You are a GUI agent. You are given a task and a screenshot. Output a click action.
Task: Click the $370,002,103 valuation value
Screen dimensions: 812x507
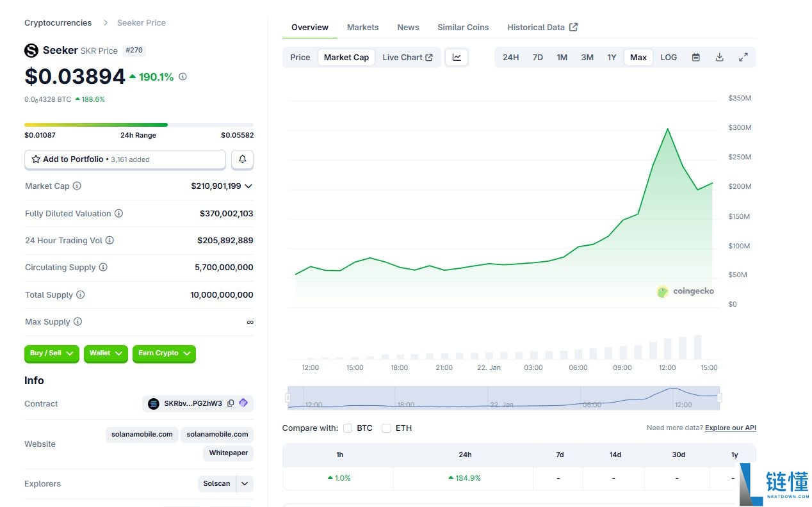click(227, 214)
